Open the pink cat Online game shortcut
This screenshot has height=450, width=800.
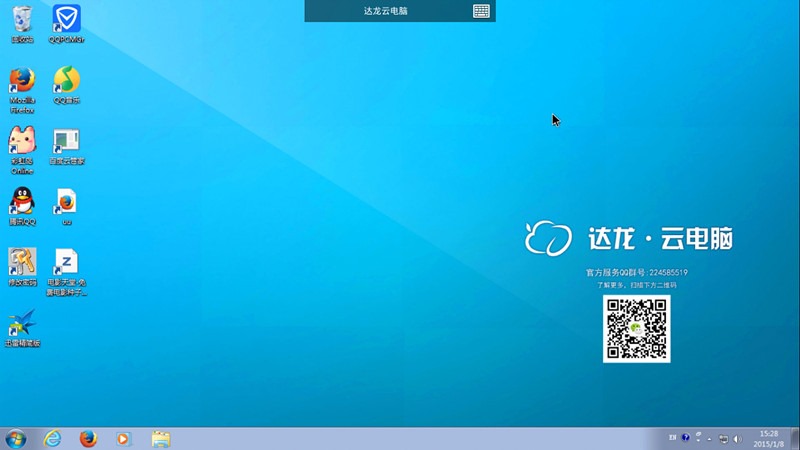[22, 151]
